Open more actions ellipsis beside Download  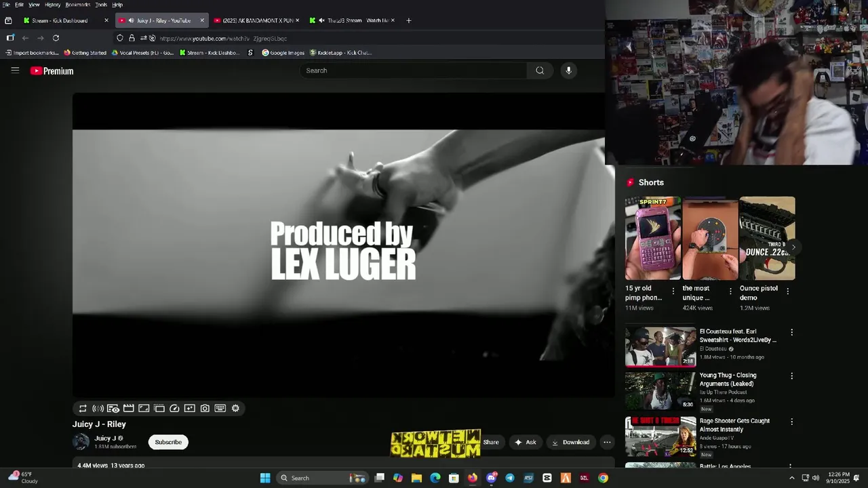click(607, 442)
